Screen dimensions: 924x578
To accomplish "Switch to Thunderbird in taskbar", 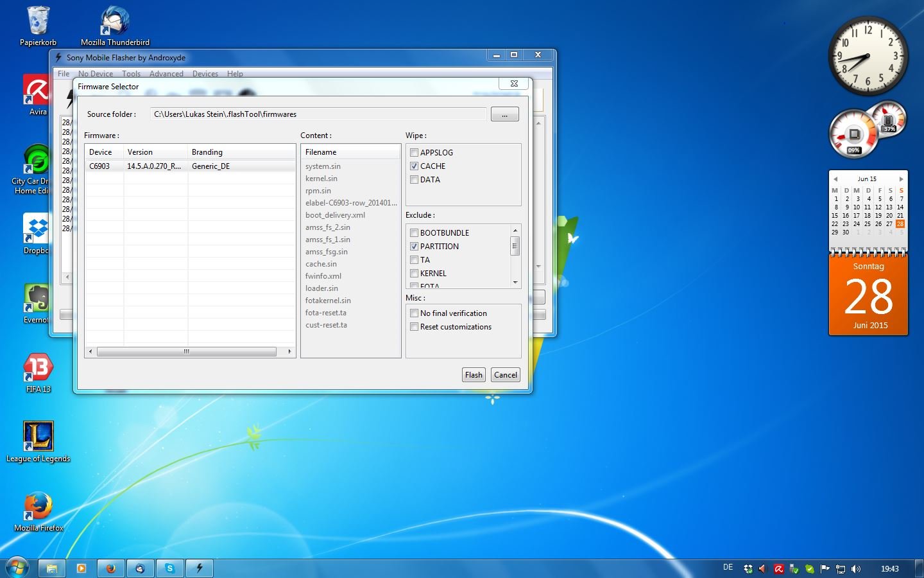I will point(141,568).
